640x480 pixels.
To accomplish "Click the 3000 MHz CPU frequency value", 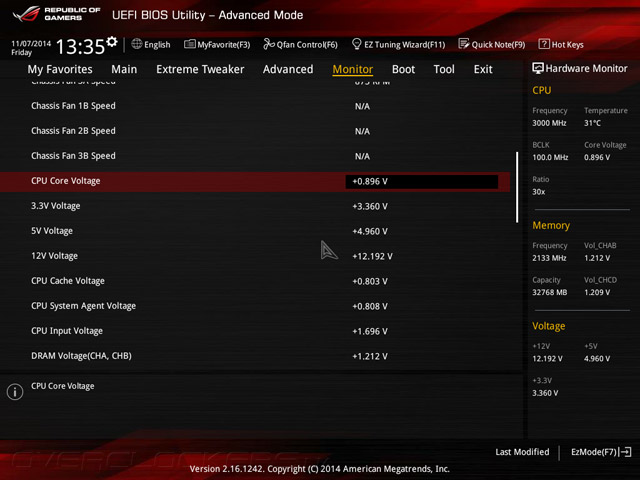I will pyautogui.click(x=549, y=123).
